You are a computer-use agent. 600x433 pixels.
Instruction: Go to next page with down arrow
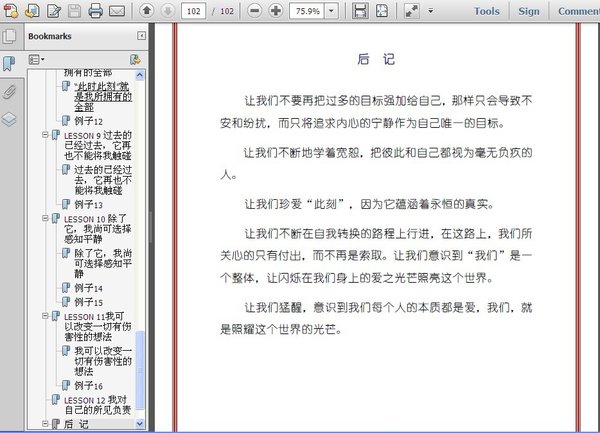point(167,11)
